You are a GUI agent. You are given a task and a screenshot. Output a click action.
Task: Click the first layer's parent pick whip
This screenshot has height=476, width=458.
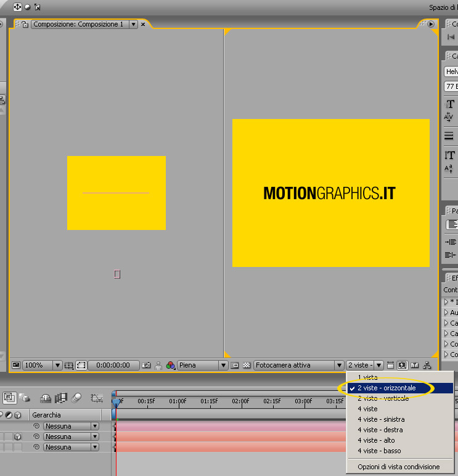coord(36,426)
